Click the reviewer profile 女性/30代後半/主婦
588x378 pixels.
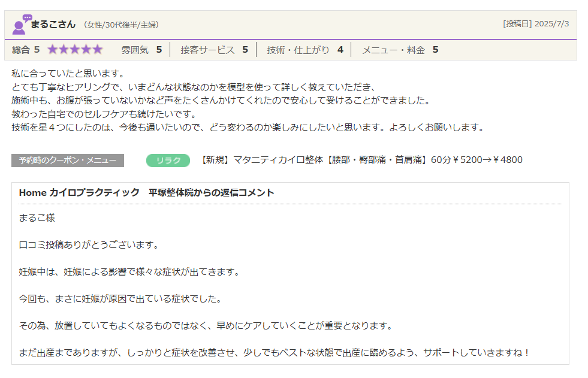point(120,25)
